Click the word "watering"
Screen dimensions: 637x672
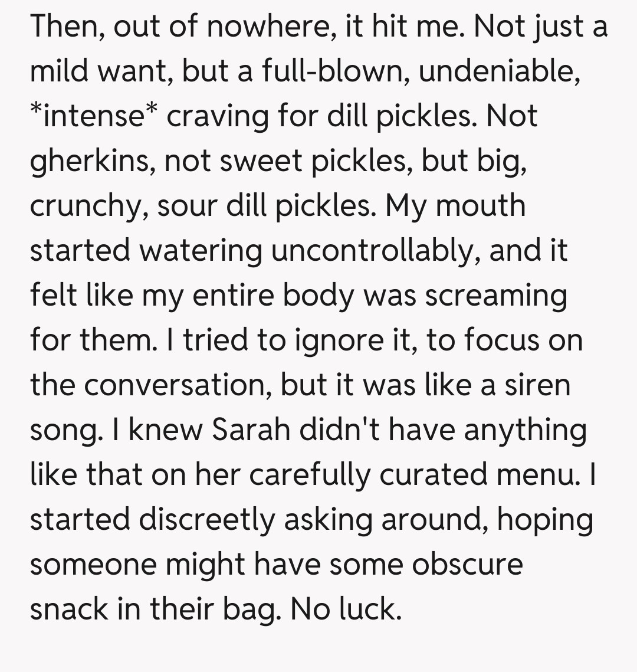click(x=201, y=251)
